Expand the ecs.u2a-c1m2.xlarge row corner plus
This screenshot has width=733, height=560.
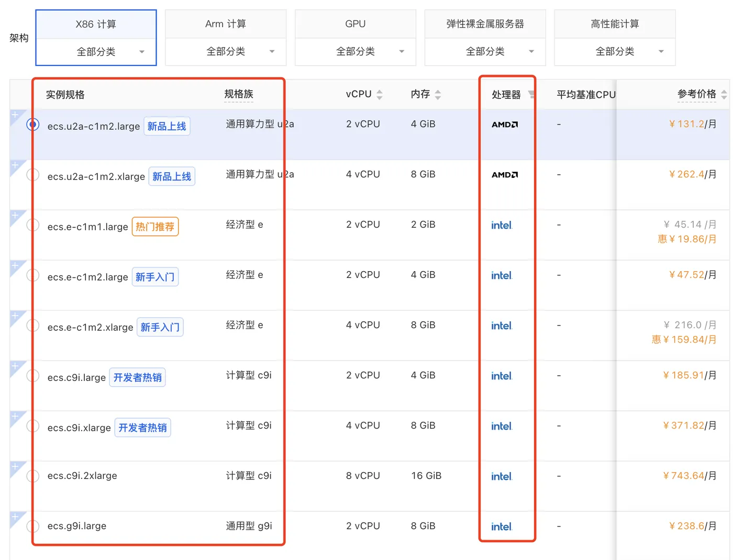15,165
